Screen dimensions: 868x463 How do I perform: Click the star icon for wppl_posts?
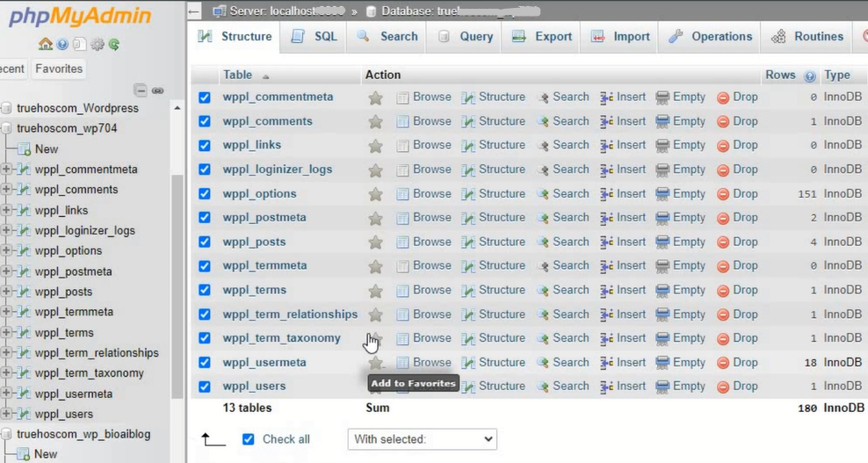click(x=375, y=242)
